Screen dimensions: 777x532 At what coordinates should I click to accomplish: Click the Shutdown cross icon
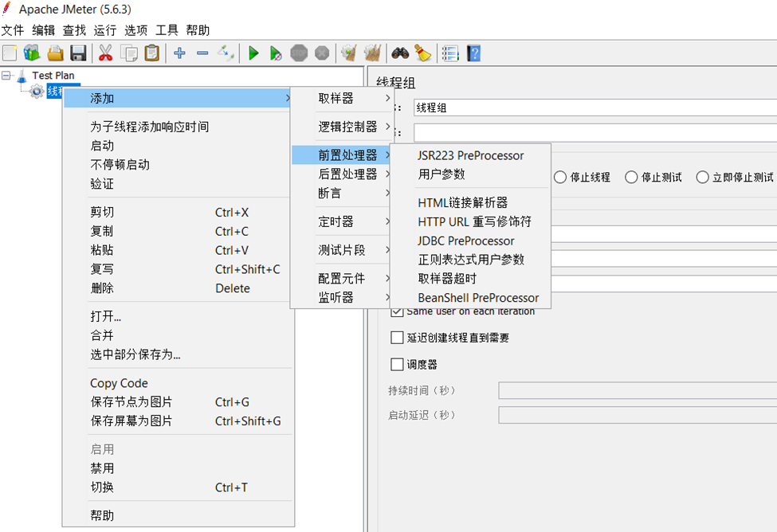[322, 53]
